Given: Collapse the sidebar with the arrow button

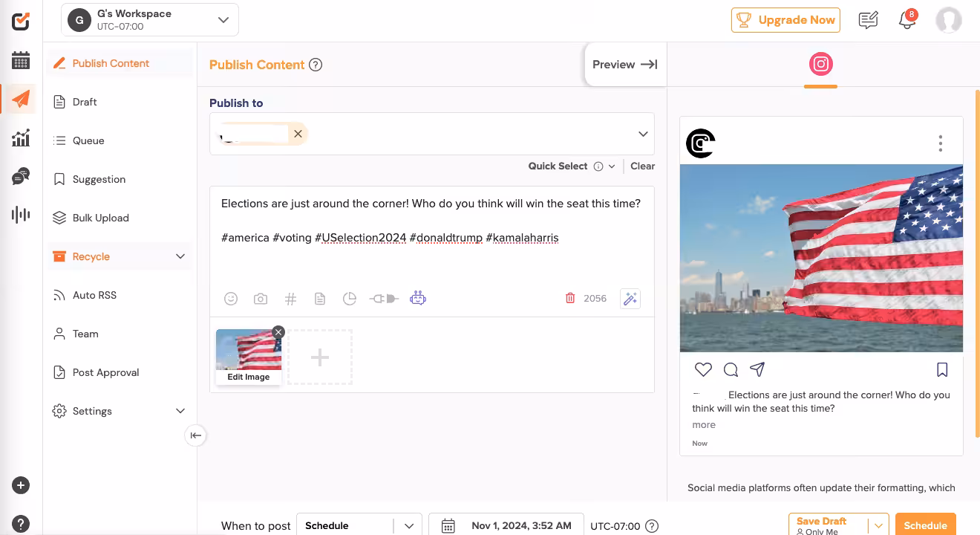Looking at the screenshot, I should (x=195, y=435).
